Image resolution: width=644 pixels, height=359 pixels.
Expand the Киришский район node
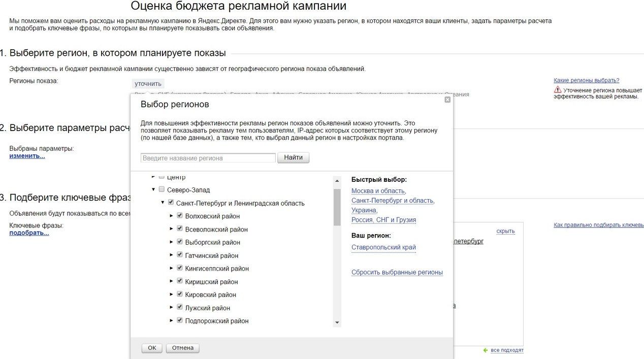(172, 281)
